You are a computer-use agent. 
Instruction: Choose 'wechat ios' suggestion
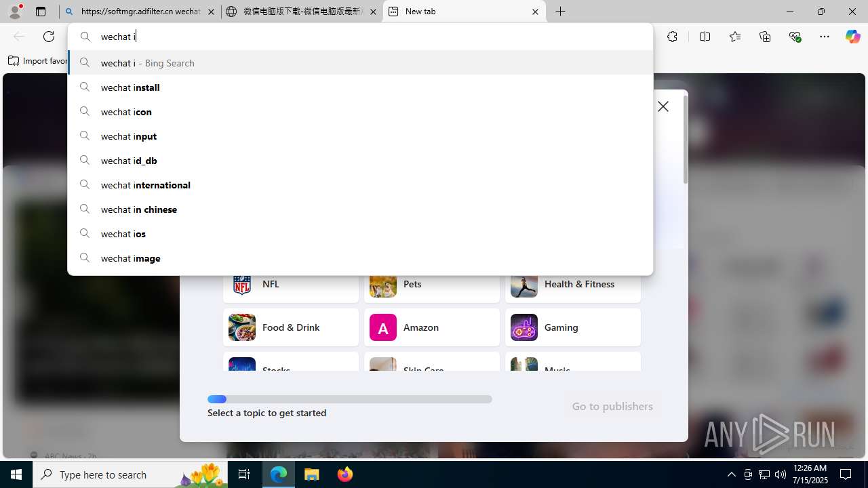[360, 234]
